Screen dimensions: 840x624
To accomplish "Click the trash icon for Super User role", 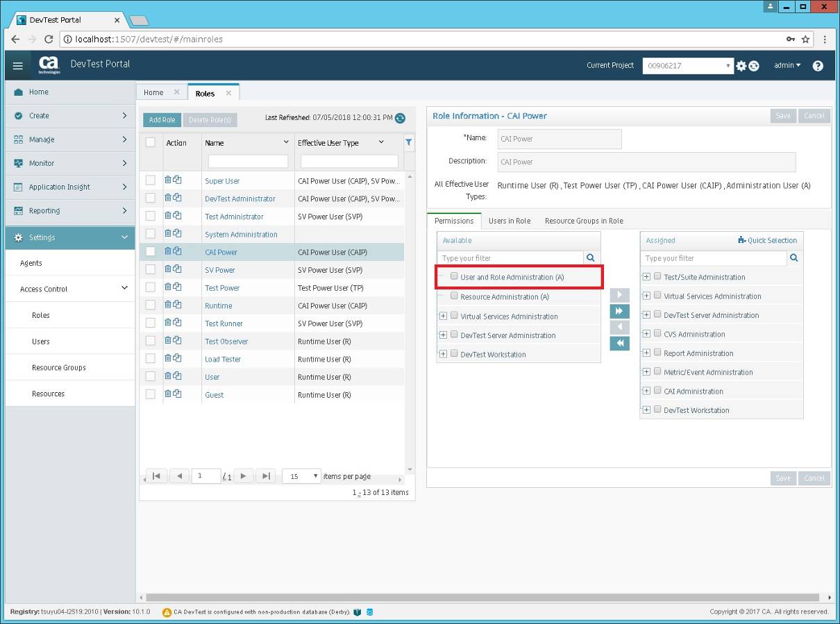I will (x=168, y=180).
